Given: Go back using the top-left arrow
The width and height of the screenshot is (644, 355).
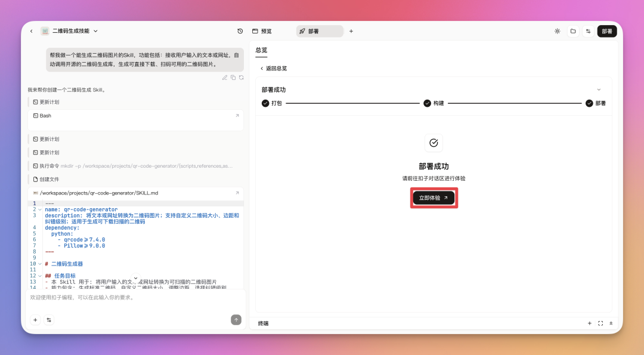Looking at the screenshot, I should tap(31, 31).
